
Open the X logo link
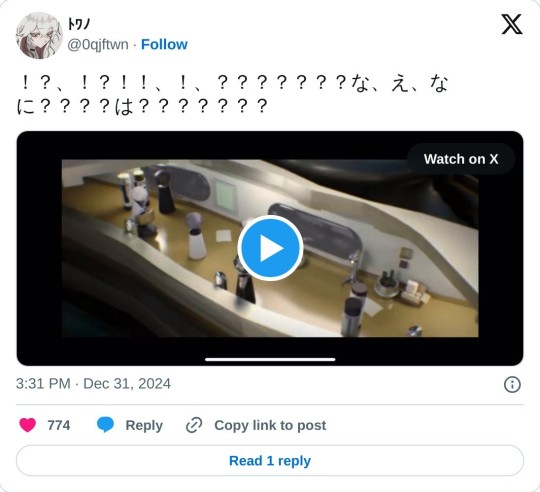pyautogui.click(x=512, y=24)
